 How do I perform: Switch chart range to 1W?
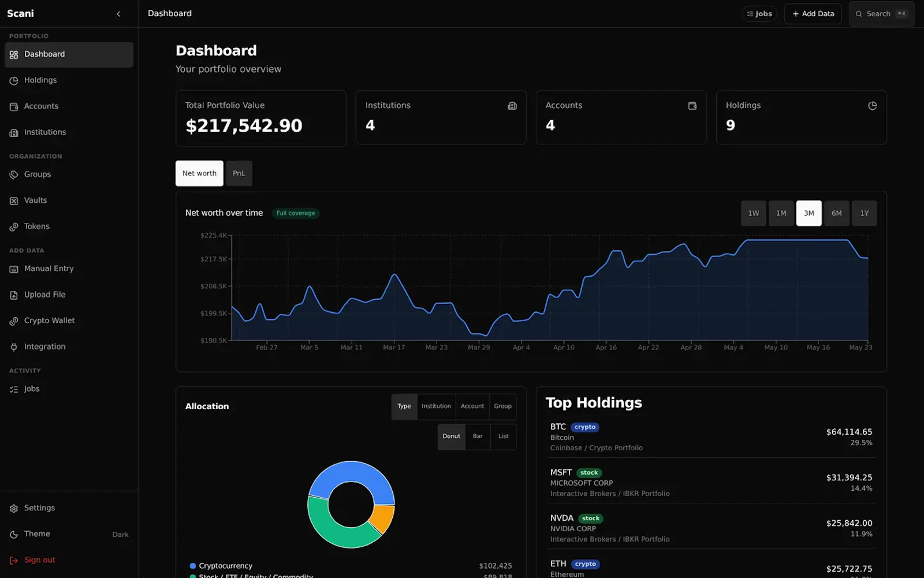pos(754,213)
